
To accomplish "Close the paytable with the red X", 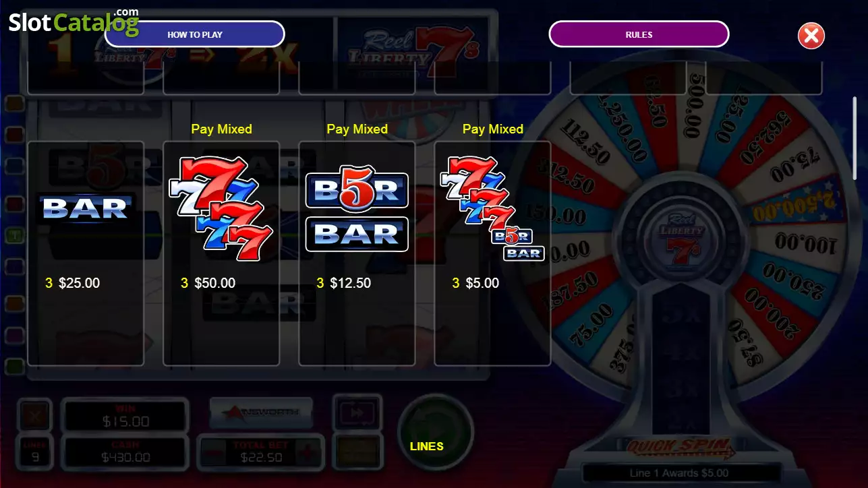I will (811, 35).
